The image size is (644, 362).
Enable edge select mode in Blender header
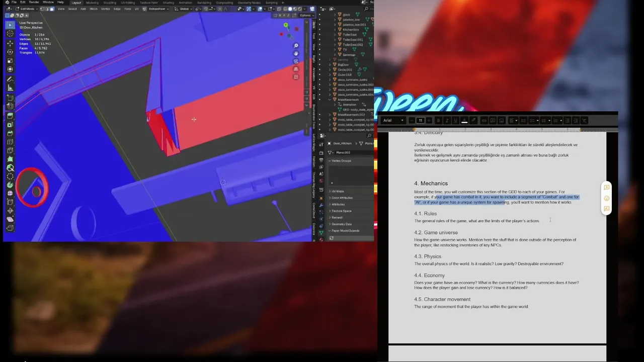coord(47,9)
